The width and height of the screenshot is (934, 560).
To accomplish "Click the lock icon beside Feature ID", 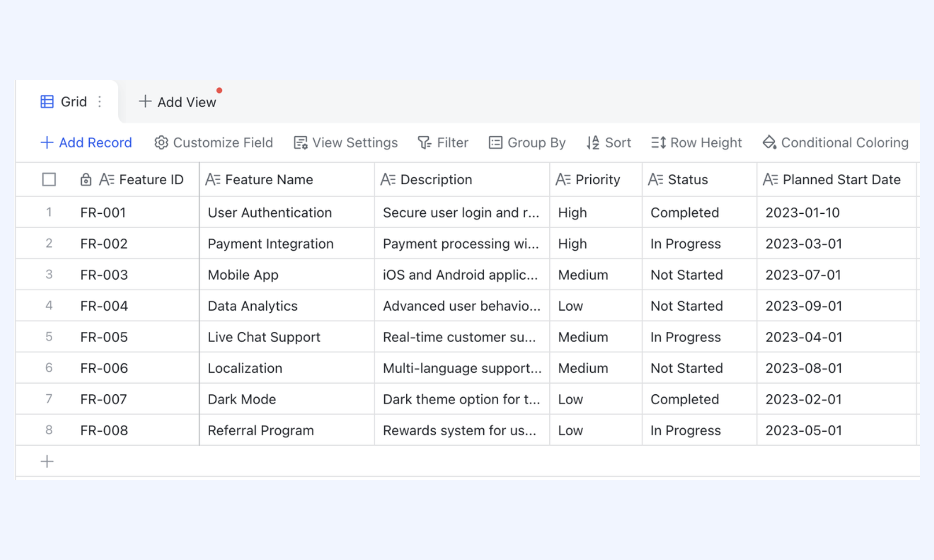I will click(x=85, y=180).
